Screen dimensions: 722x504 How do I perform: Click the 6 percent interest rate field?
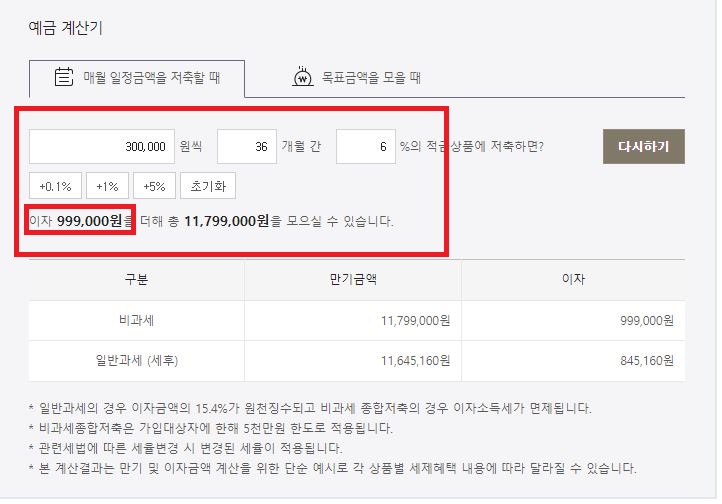(366, 147)
